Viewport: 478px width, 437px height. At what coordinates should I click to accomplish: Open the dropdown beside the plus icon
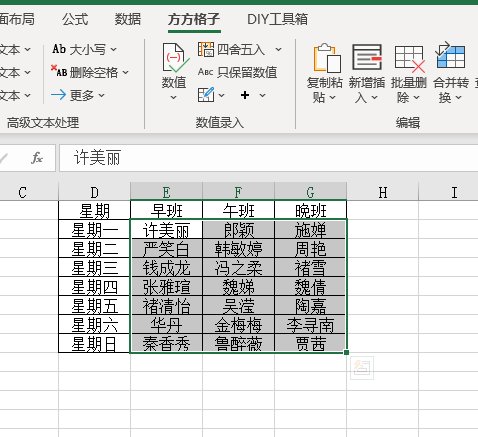(x=263, y=96)
